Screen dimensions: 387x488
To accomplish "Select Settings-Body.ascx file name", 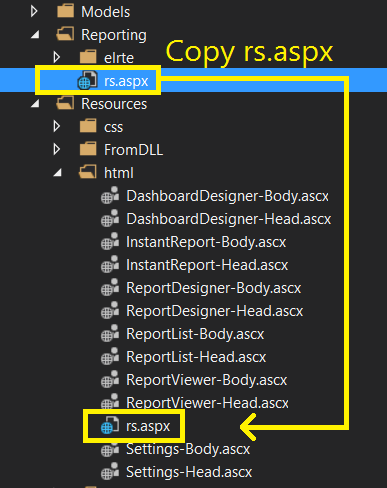I will [188, 449].
